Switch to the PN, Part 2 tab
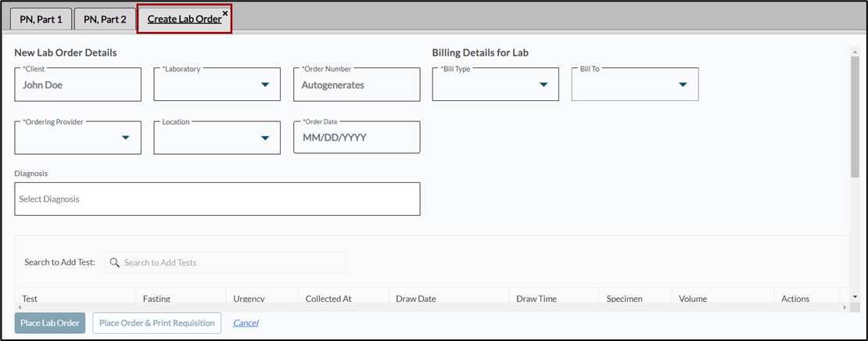 tap(105, 19)
